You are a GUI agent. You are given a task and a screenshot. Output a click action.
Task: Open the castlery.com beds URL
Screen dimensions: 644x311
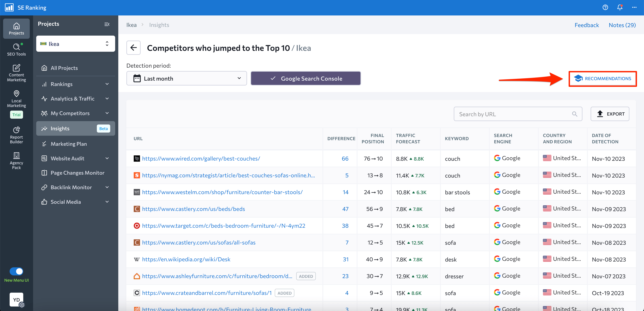click(193, 209)
